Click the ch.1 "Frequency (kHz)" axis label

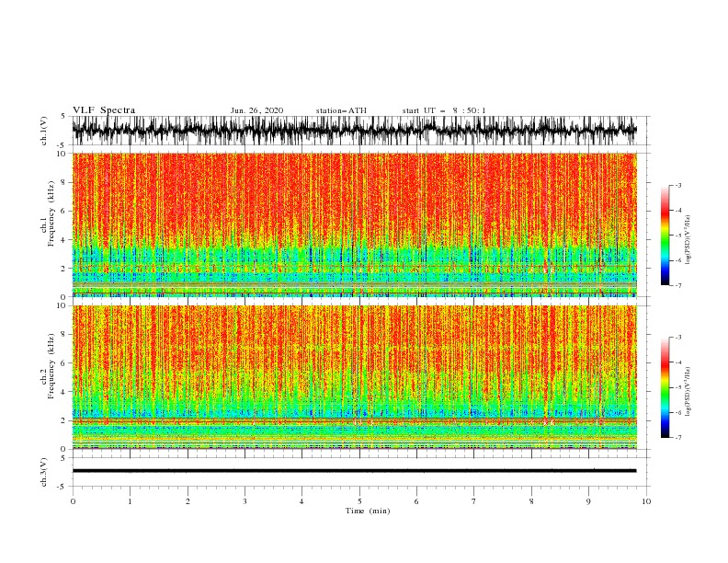pos(51,214)
